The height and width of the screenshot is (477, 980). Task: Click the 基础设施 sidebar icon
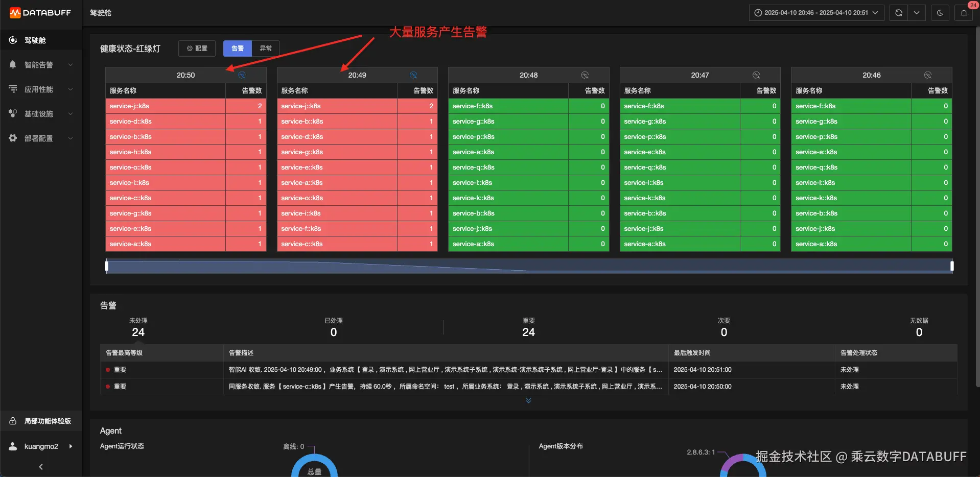tap(13, 114)
